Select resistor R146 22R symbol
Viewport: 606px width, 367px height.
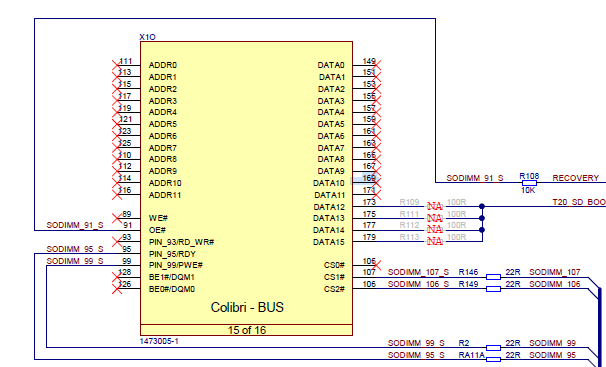pos(493,277)
